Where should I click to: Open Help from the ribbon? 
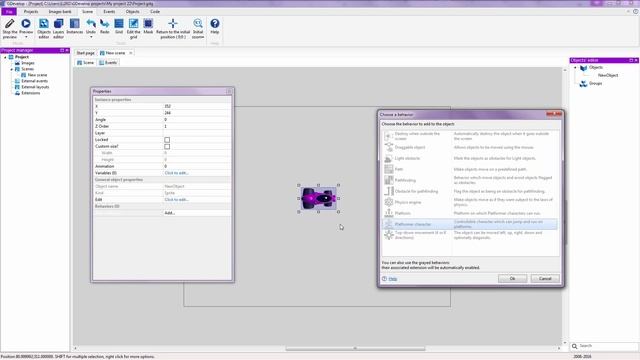point(215,24)
